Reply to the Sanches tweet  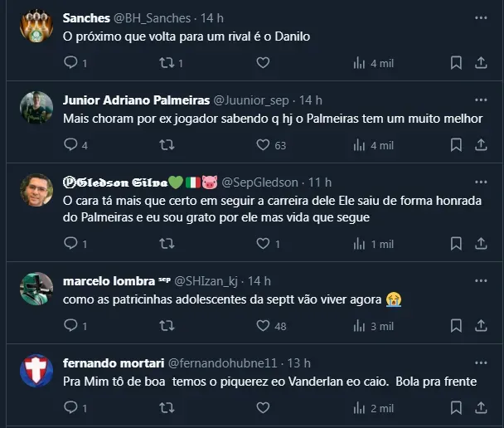tap(70, 62)
